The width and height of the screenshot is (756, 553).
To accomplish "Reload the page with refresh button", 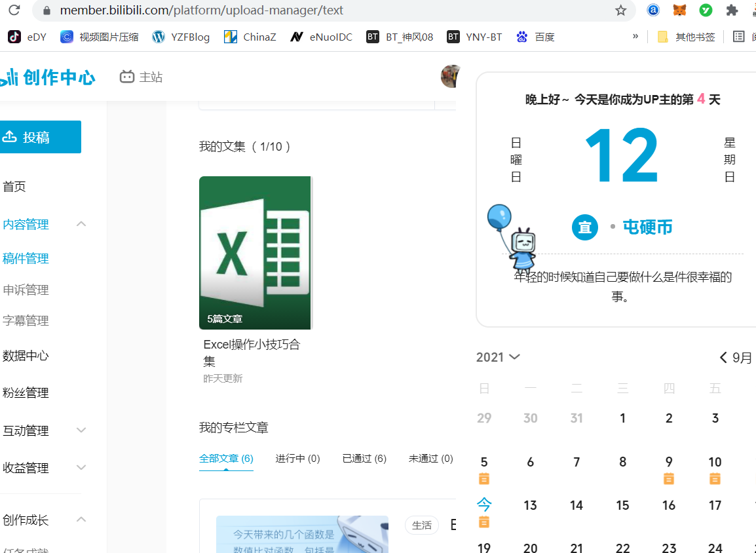I will (14, 10).
